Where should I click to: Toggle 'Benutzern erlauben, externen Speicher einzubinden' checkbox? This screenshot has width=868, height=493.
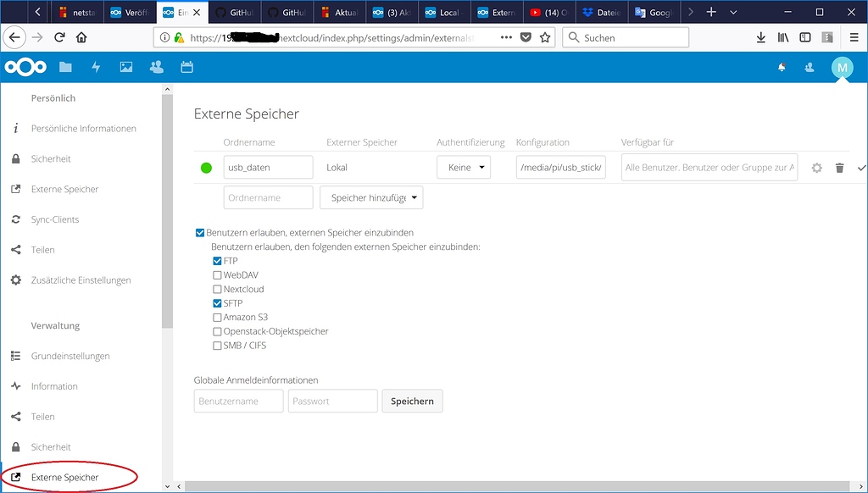[x=200, y=233]
